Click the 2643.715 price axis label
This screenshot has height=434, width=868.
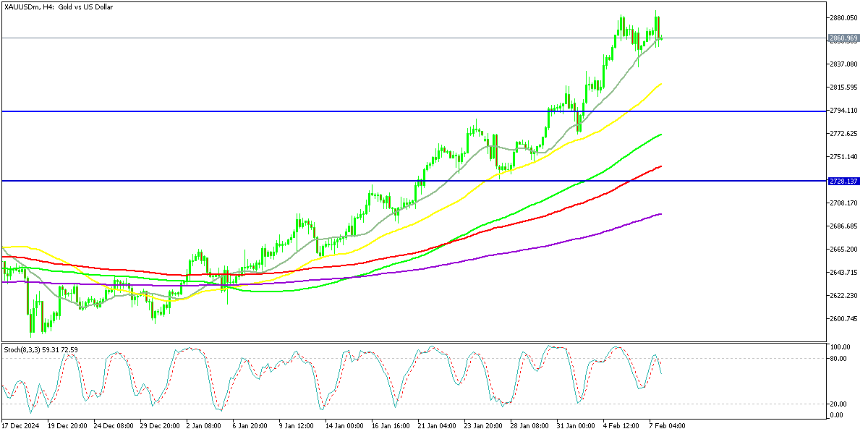pyautogui.click(x=843, y=272)
